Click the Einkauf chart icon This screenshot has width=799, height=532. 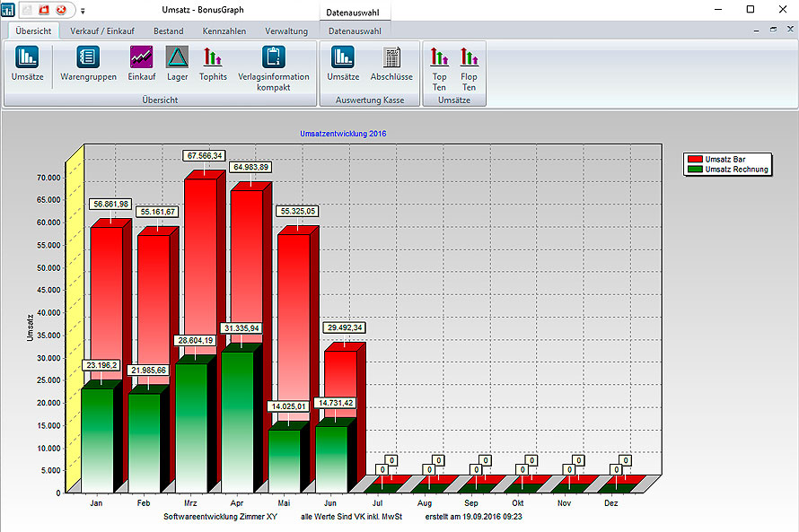point(141,63)
